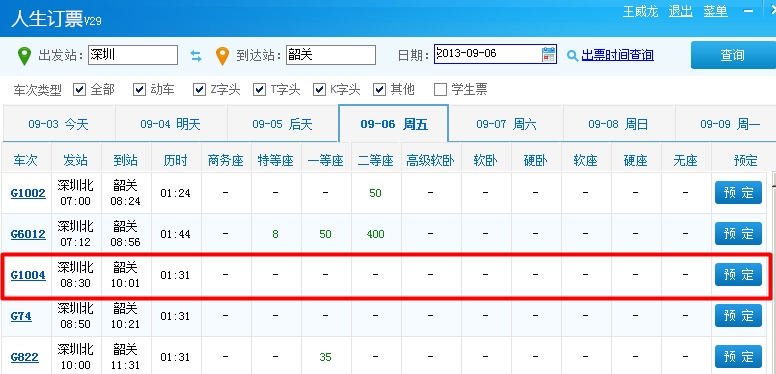Click the 出发站 input field with 深圳
Image resolution: width=776 pixels, height=374 pixels.
point(133,55)
